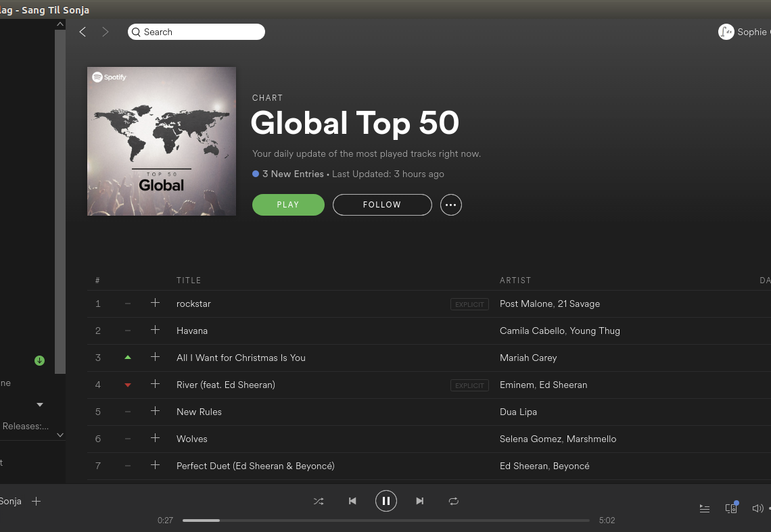Click the repeat icon

tap(453, 501)
